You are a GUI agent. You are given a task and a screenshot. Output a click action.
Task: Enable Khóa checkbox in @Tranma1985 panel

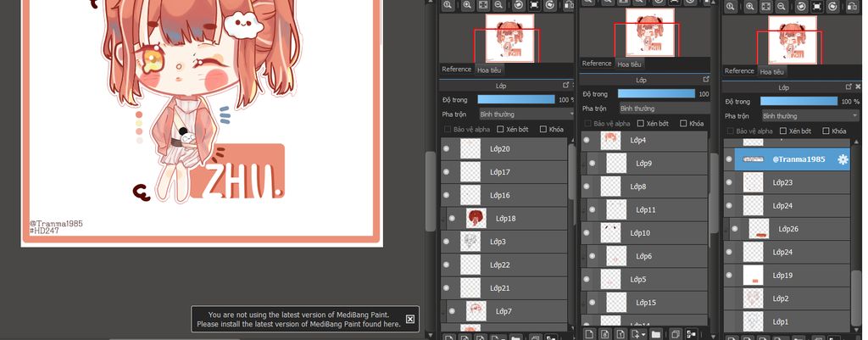826,131
